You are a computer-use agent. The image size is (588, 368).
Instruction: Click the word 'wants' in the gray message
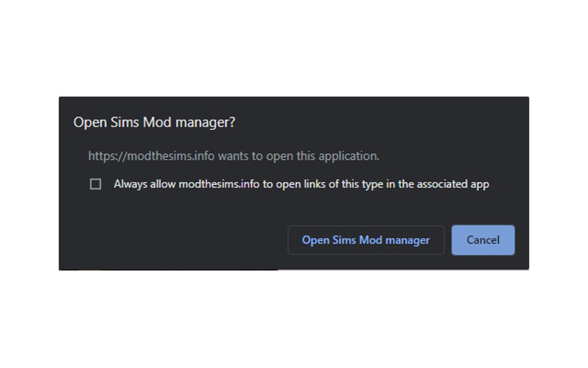[x=232, y=156]
